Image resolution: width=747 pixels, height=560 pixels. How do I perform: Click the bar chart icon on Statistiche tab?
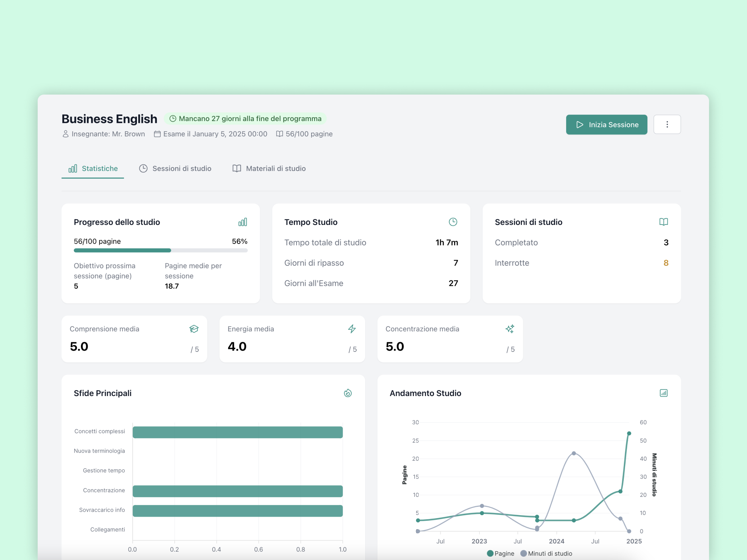[73, 168]
